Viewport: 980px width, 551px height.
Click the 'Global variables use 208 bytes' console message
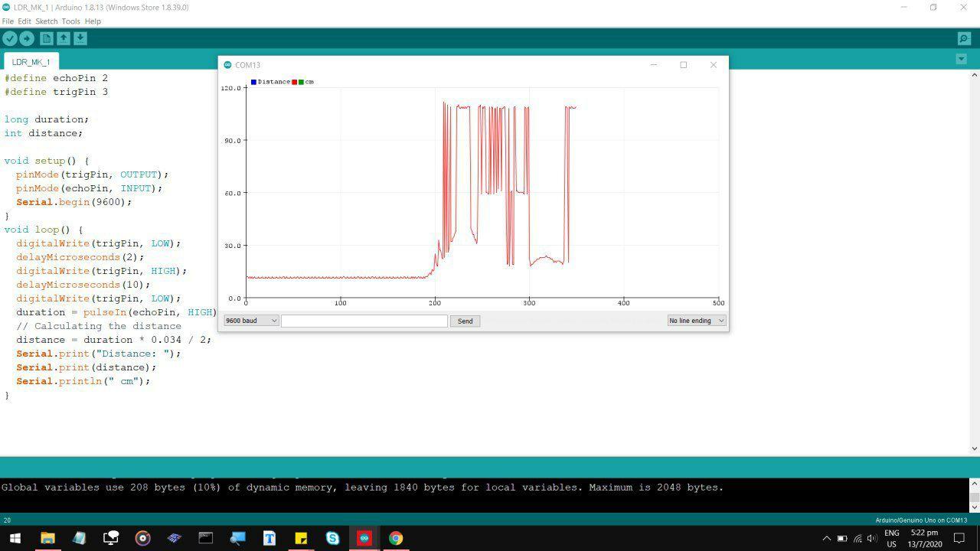pos(362,487)
